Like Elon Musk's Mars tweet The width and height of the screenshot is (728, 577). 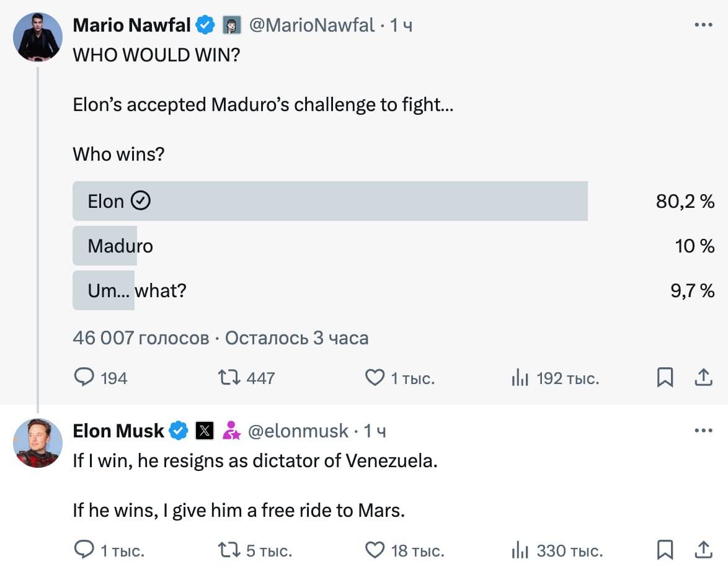tap(375, 550)
